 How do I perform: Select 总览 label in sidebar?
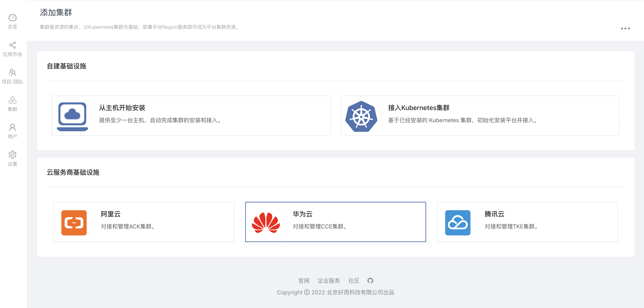pos(13,27)
